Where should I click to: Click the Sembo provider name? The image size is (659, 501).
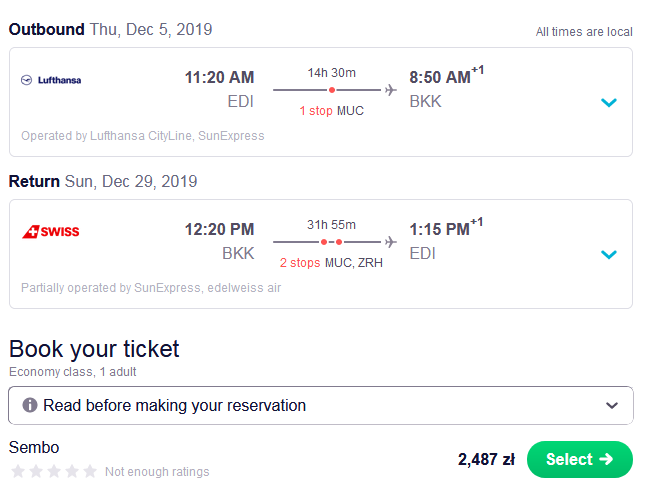[x=34, y=447]
